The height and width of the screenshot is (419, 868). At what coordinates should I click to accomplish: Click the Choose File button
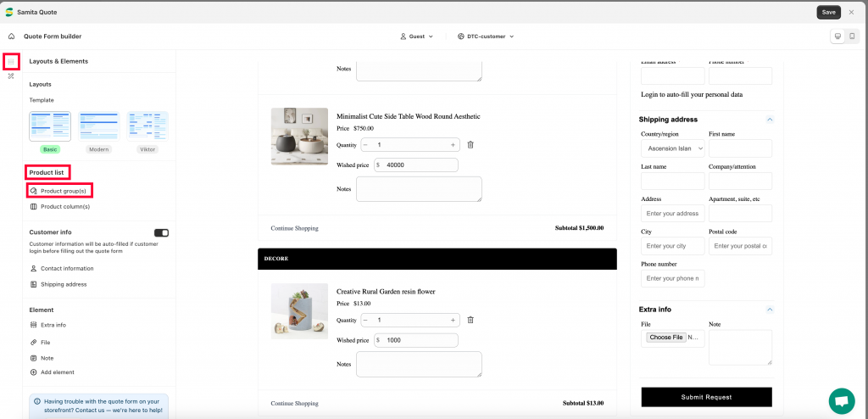coord(666,337)
